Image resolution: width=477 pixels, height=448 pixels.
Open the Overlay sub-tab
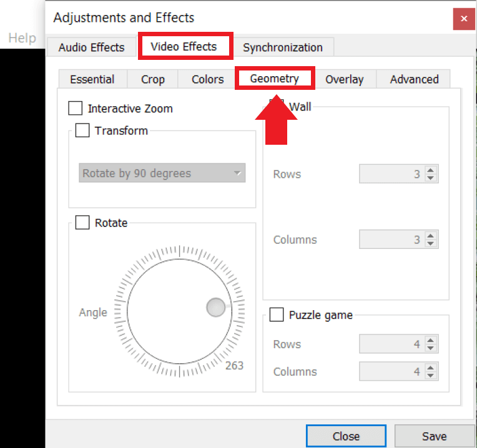tap(344, 79)
